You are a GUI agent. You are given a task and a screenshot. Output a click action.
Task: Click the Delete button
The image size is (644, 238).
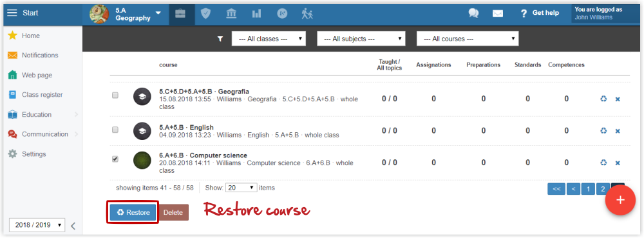click(x=173, y=212)
